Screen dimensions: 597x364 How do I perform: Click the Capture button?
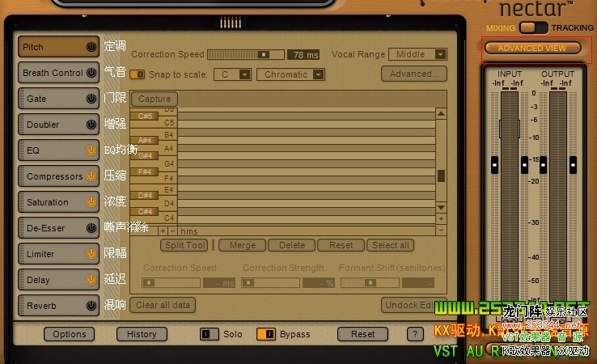click(x=155, y=99)
